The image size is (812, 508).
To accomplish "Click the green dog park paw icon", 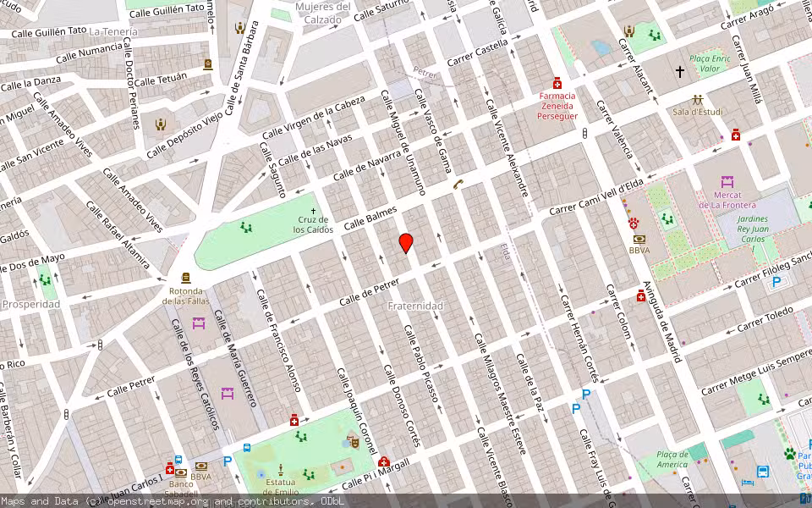I will tap(790, 455).
